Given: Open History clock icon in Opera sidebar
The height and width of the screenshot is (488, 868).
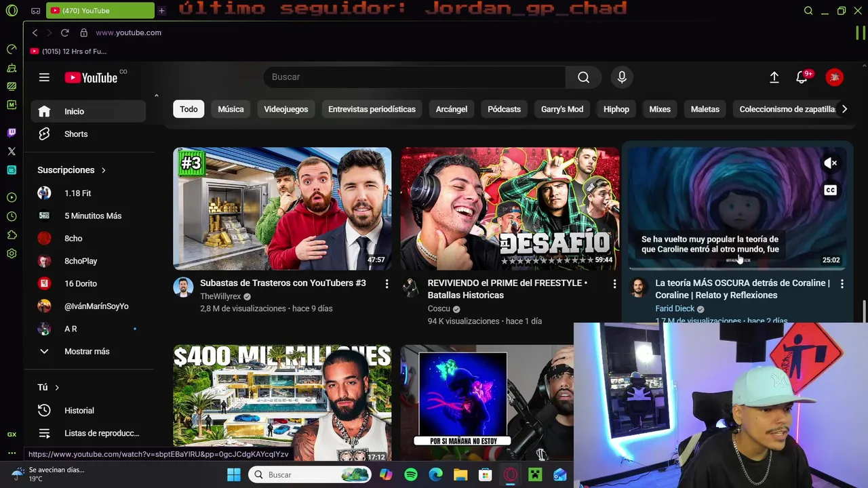Looking at the screenshot, I should [x=12, y=216].
